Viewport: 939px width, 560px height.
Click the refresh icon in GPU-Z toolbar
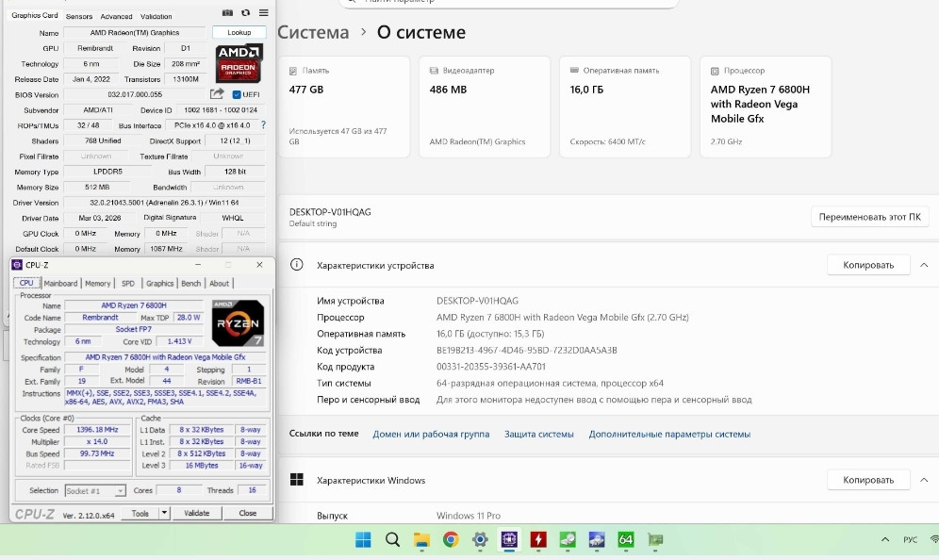pos(244,12)
